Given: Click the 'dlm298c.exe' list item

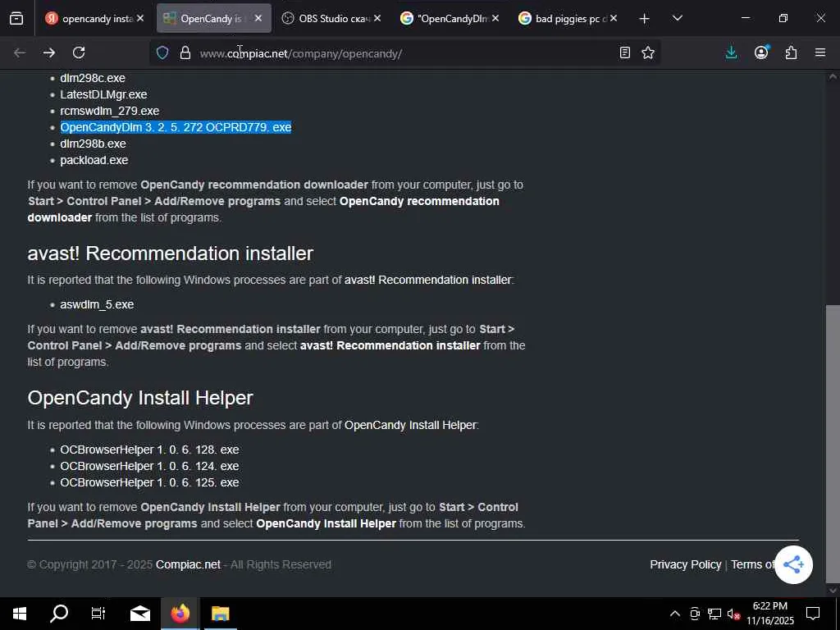Looking at the screenshot, I should (x=93, y=78).
